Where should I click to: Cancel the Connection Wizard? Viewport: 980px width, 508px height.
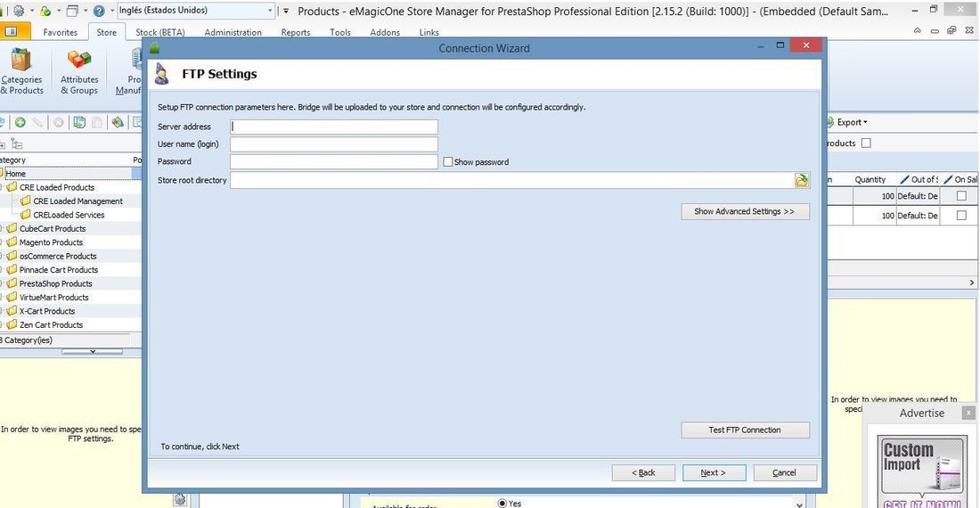pos(784,473)
